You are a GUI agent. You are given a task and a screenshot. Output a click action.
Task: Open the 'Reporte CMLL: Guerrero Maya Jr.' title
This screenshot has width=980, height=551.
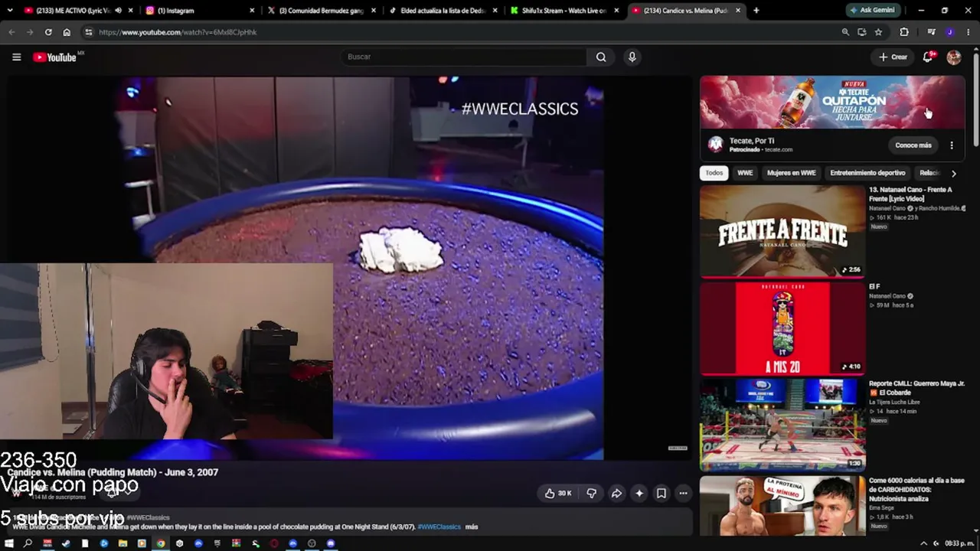click(x=916, y=388)
